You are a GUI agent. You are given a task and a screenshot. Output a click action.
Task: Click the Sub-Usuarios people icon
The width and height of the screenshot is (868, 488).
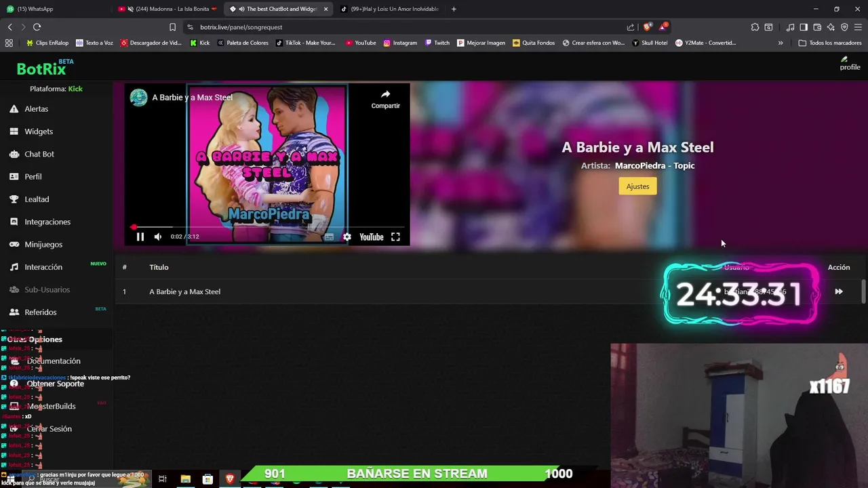(x=14, y=289)
